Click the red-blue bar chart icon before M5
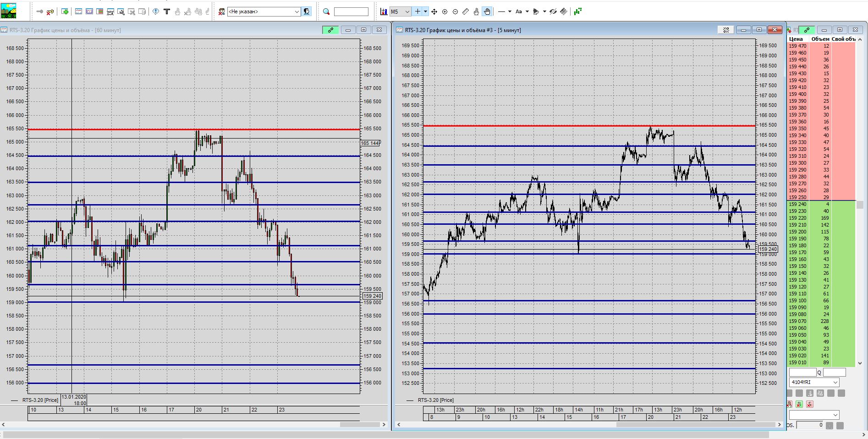Image resolution: width=868 pixels, height=439 pixels. click(384, 11)
